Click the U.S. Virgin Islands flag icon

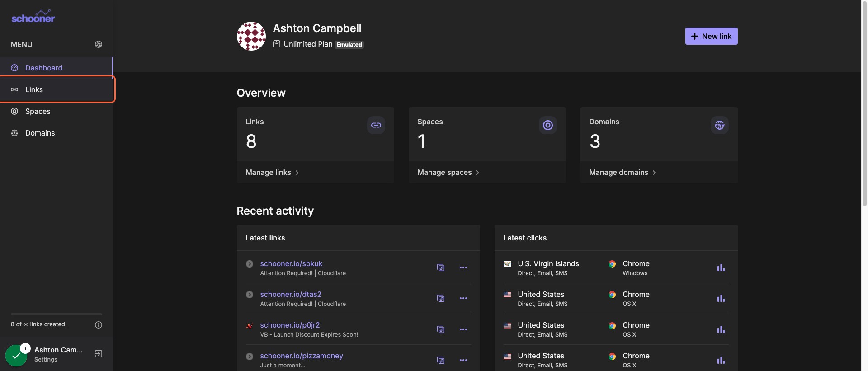click(x=507, y=263)
